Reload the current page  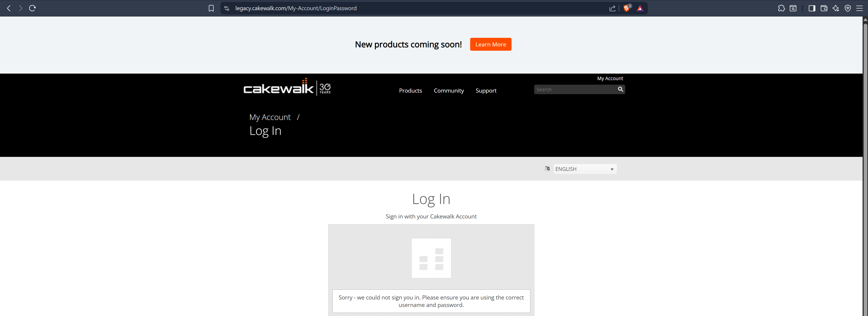(x=32, y=8)
